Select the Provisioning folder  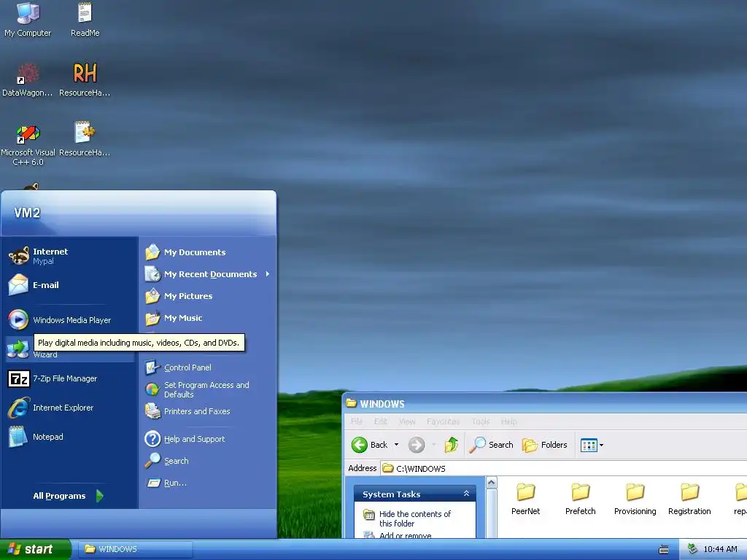click(x=635, y=499)
